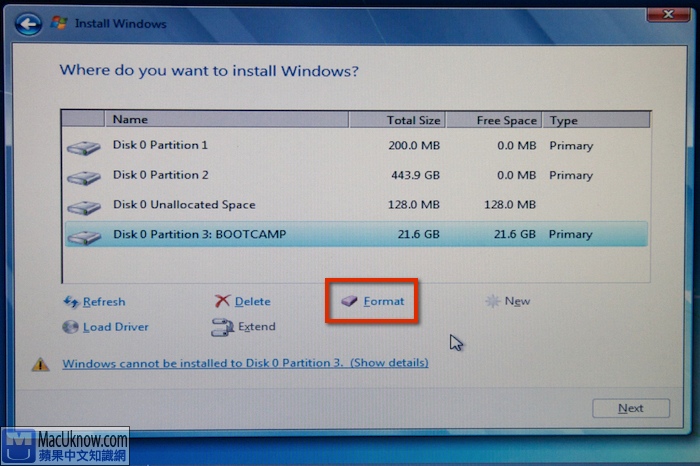
Task: Click the Refresh icon
Action: tap(71, 302)
